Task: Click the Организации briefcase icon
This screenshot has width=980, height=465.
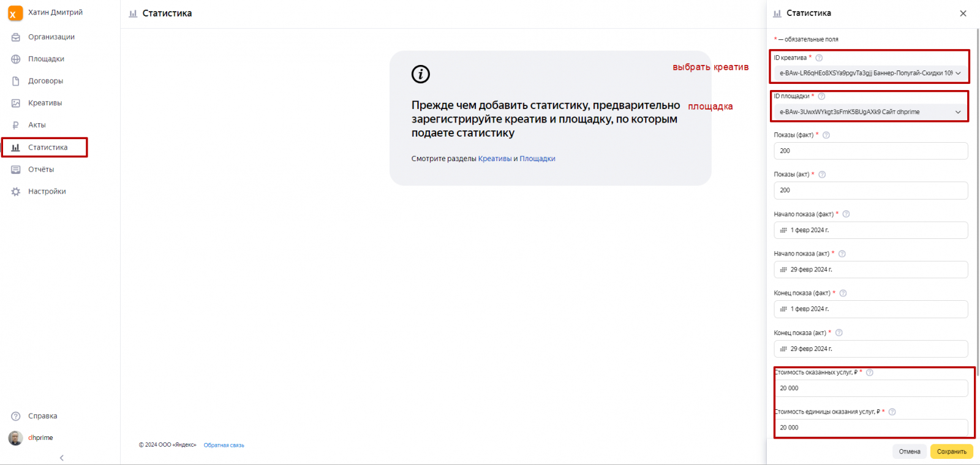Action: click(16, 37)
